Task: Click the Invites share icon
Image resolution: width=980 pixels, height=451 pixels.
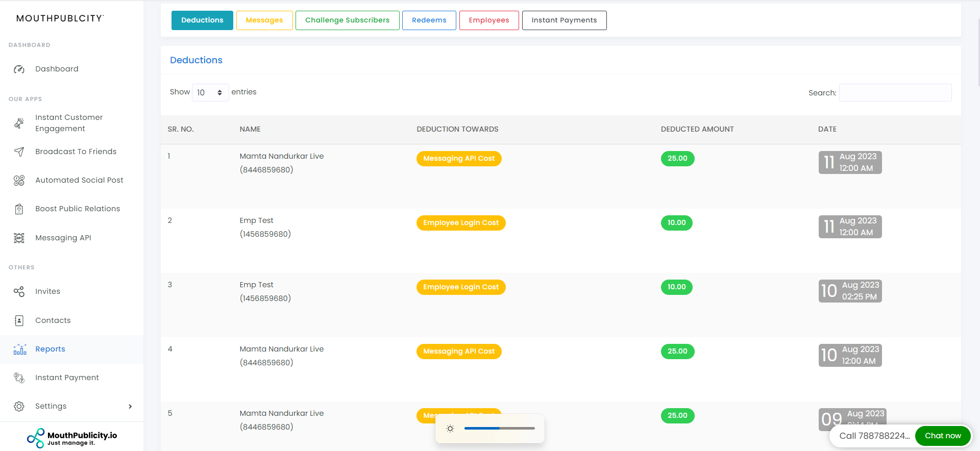Action: [19, 291]
